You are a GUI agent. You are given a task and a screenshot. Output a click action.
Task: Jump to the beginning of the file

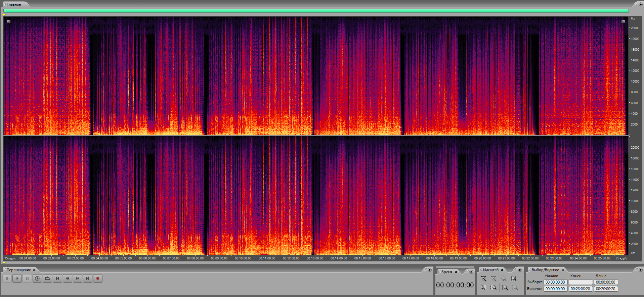tap(57, 278)
